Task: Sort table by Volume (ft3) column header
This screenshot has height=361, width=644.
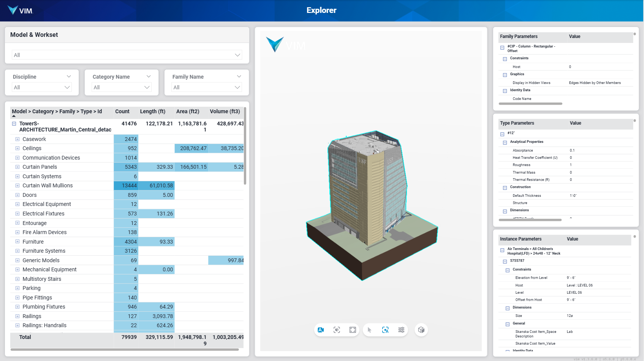Action: (225, 111)
